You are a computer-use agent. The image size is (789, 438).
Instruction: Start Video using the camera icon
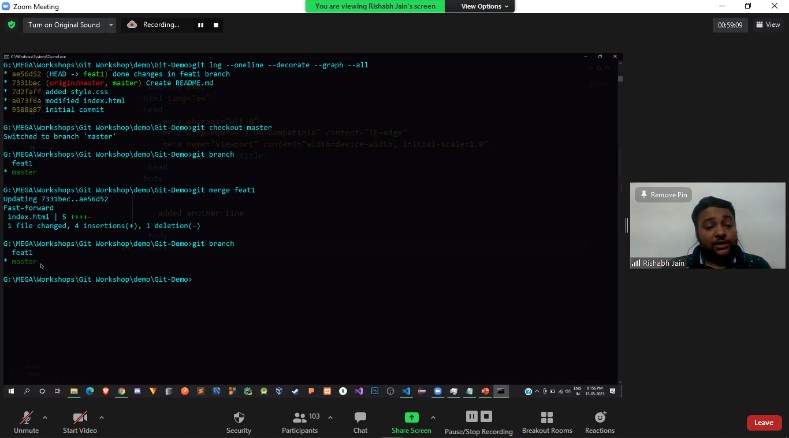coord(79,417)
